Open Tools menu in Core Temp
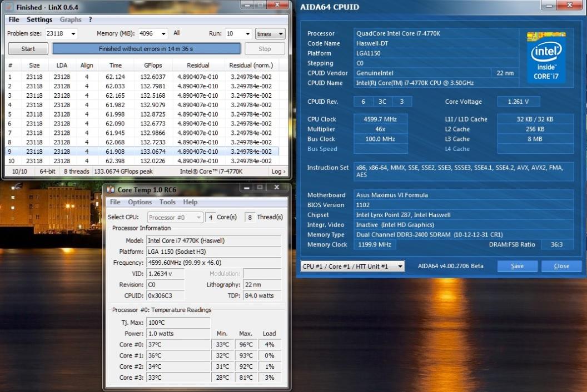 [x=167, y=202]
